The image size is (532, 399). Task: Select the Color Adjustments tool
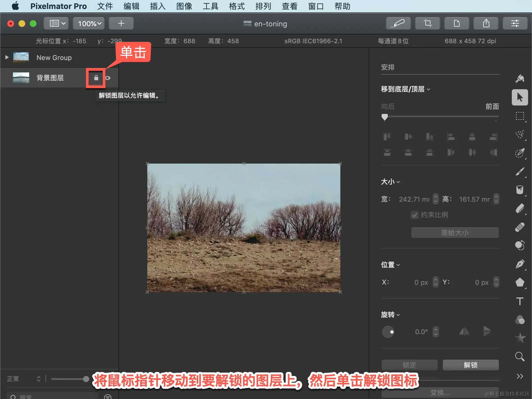(520, 320)
